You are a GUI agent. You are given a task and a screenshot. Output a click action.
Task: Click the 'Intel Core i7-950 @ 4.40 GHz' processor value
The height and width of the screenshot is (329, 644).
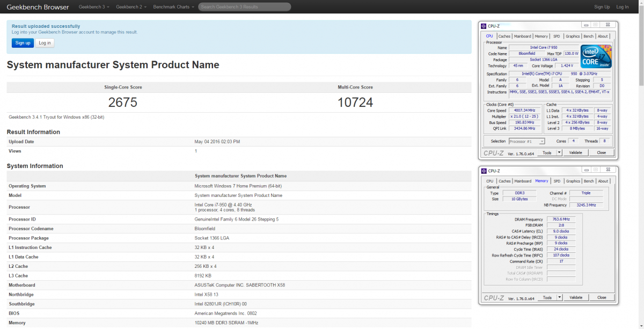pyautogui.click(x=223, y=204)
